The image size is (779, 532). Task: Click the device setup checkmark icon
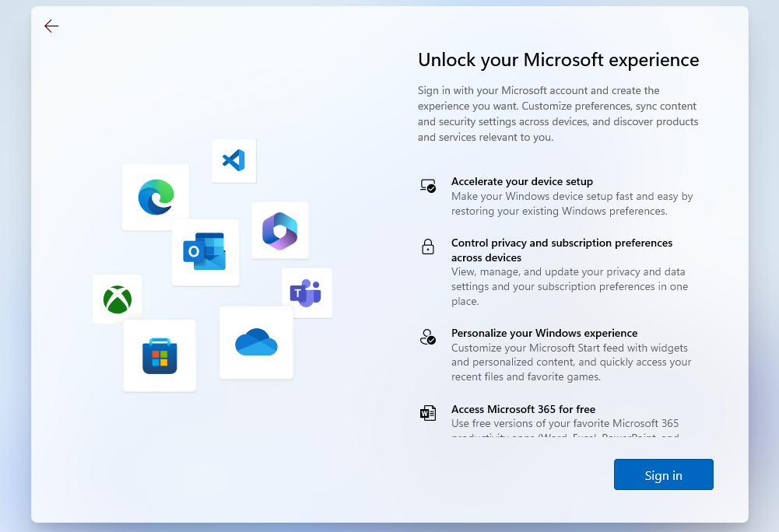tap(428, 186)
